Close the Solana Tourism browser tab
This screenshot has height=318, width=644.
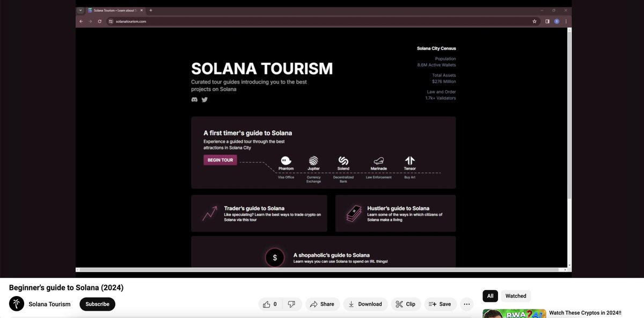[142, 10]
